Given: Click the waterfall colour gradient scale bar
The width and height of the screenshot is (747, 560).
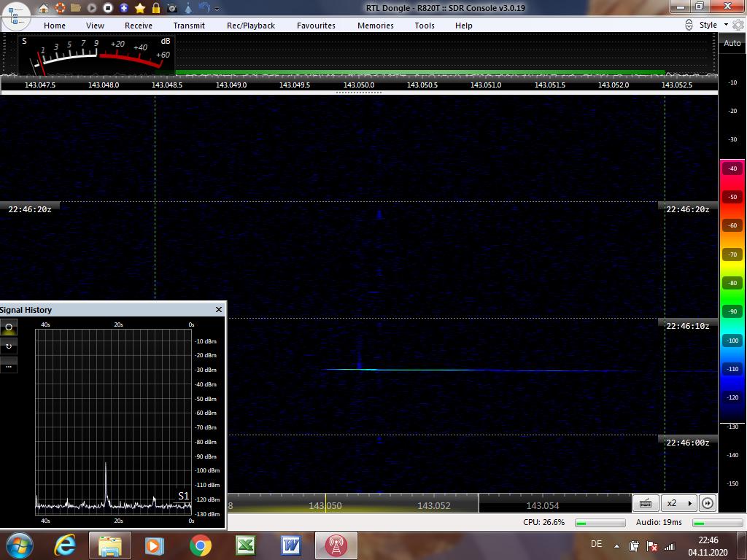Looking at the screenshot, I should coord(732,292).
